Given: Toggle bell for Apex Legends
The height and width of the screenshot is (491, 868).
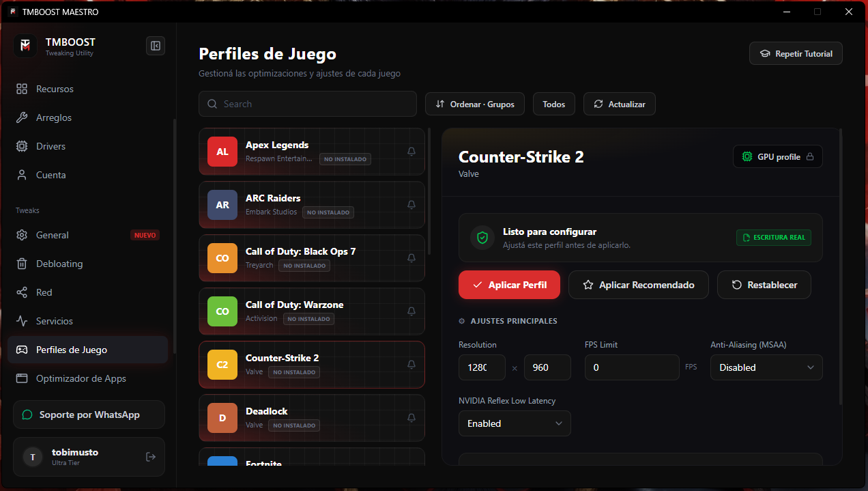Looking at the screenshot, I should point(411,152).
